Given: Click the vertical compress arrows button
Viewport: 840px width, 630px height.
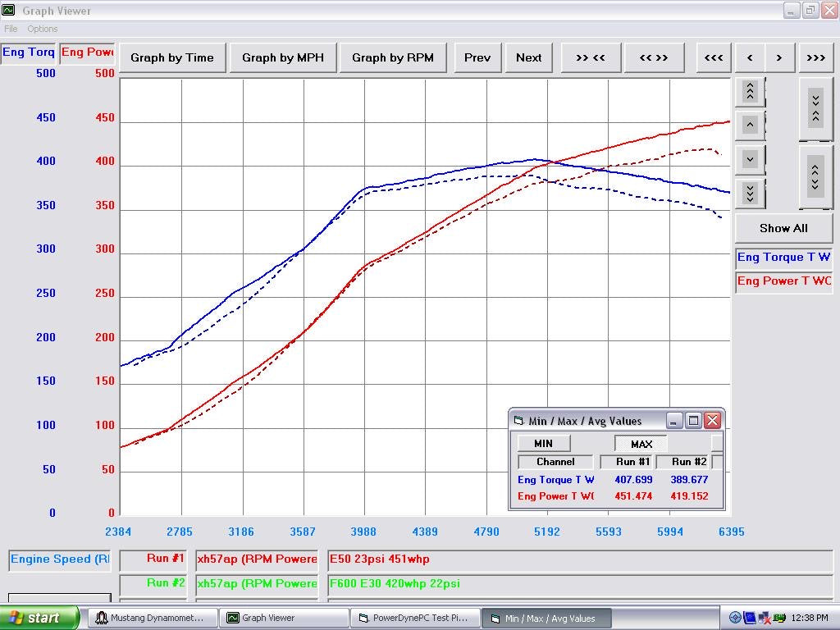Looking at the screenshot, I should click(x=815, y=107).
